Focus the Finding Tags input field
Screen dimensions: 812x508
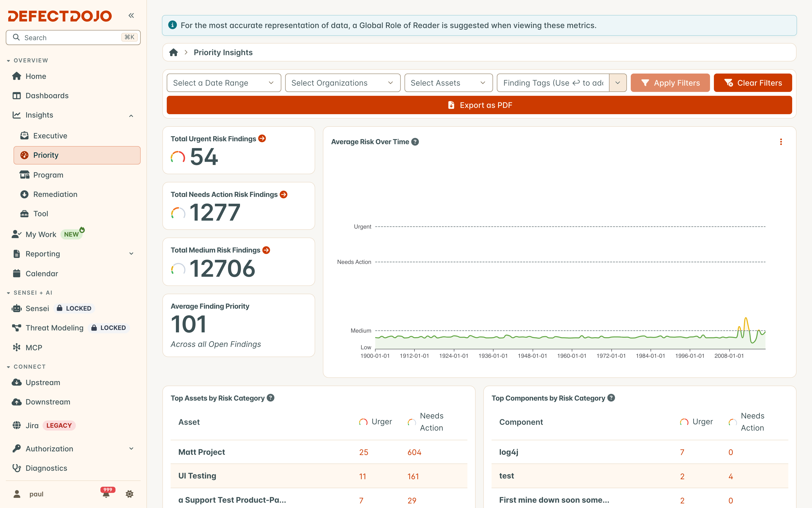pyautogui.click(x=553, y=83)
